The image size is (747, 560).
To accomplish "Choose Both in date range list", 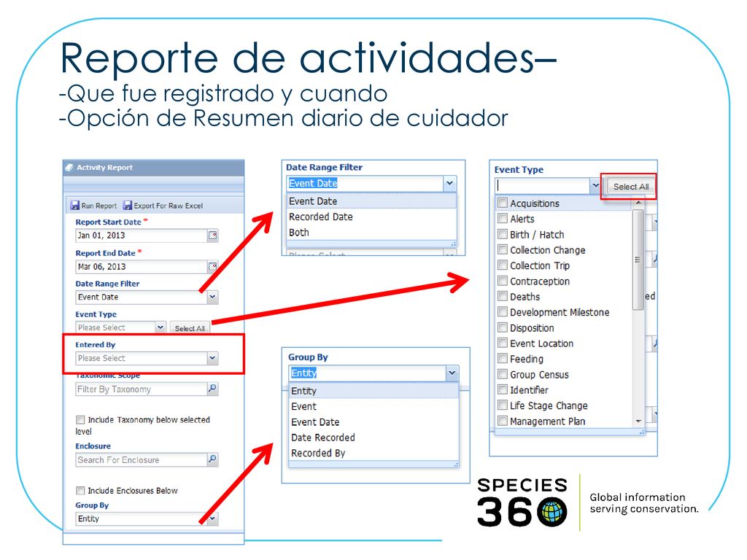I will click(x=371, y=233).
